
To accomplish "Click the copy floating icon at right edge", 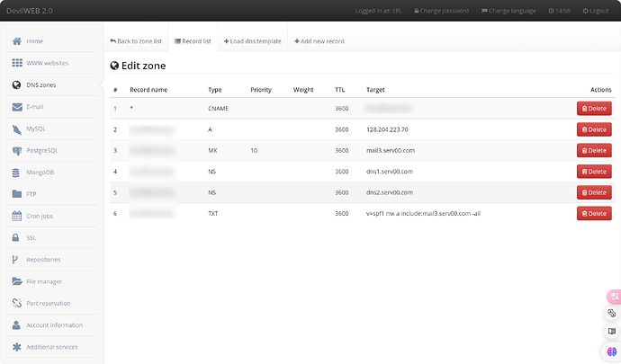I will pyautogui.click(x=612, y=314).
